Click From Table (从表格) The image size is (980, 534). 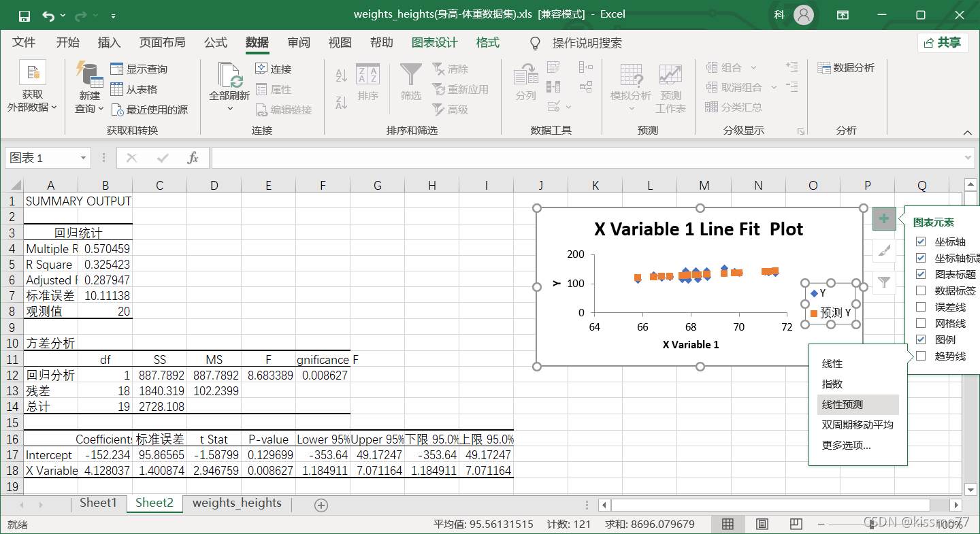point(134,89)
